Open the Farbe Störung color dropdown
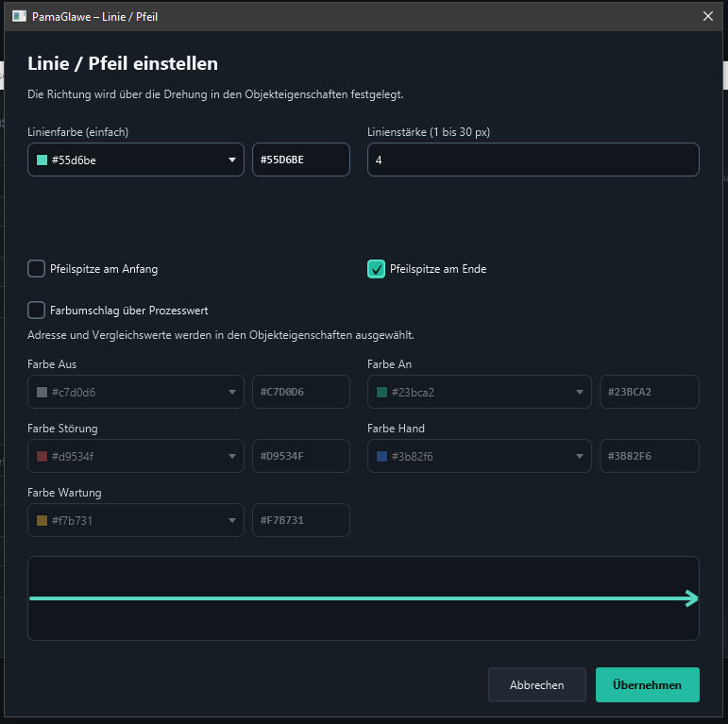 (136, 456)
